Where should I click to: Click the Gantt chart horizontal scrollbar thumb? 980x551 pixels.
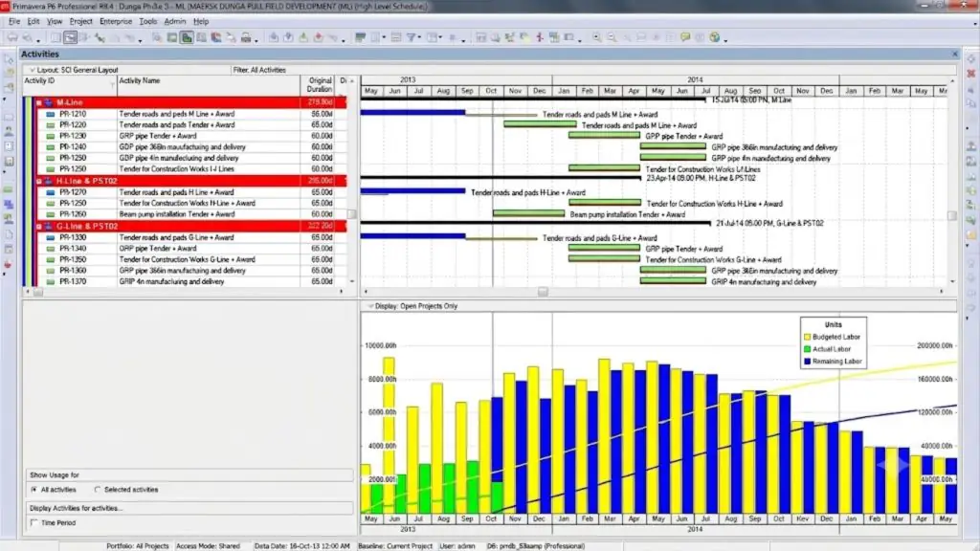point(543,292)
